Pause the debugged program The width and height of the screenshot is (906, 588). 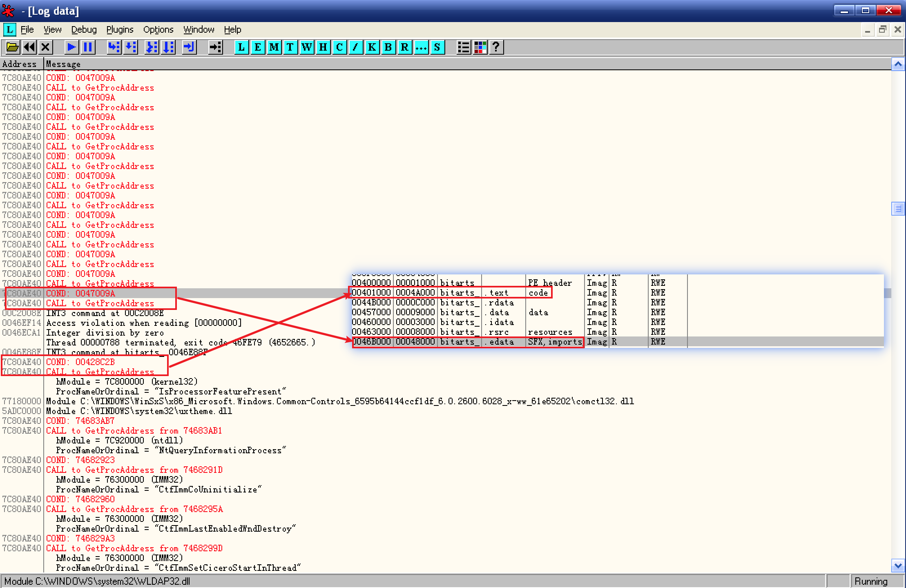pos(88,47)
